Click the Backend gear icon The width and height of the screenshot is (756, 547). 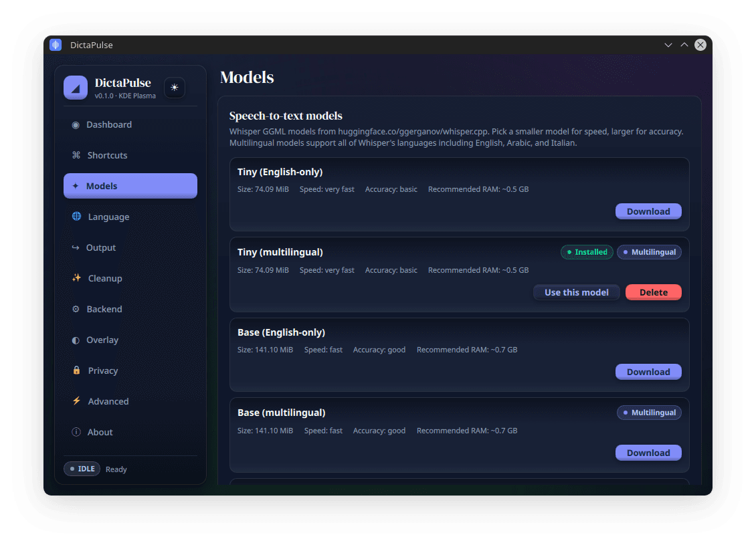click(x=76, y=309)
